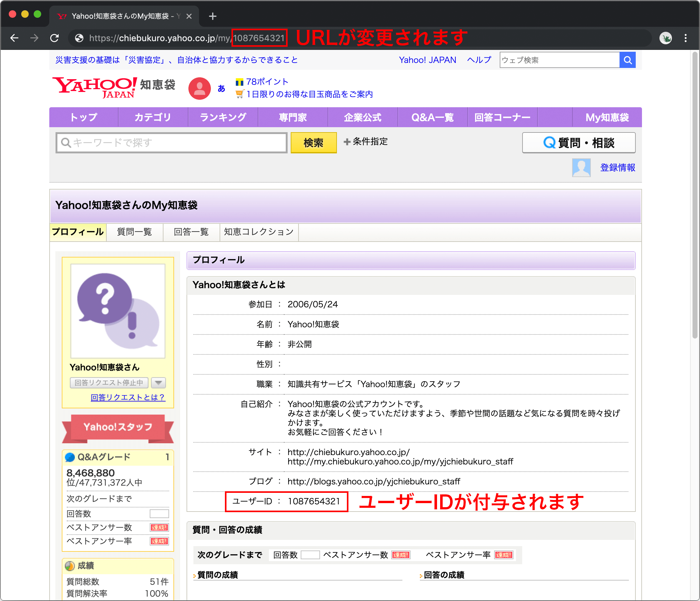This screenshot has height=601, width=700.
Task: Focus the ウェブ検索 input field
Action: click(559, 60)
